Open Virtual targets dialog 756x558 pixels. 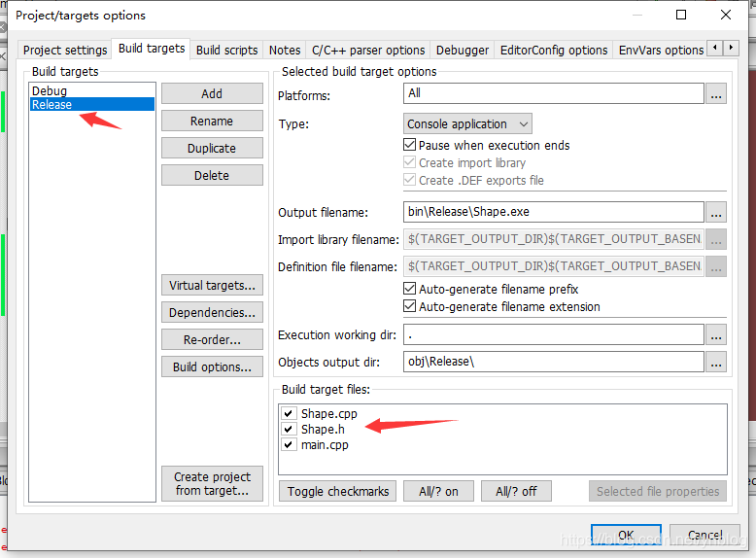point(212,285)
